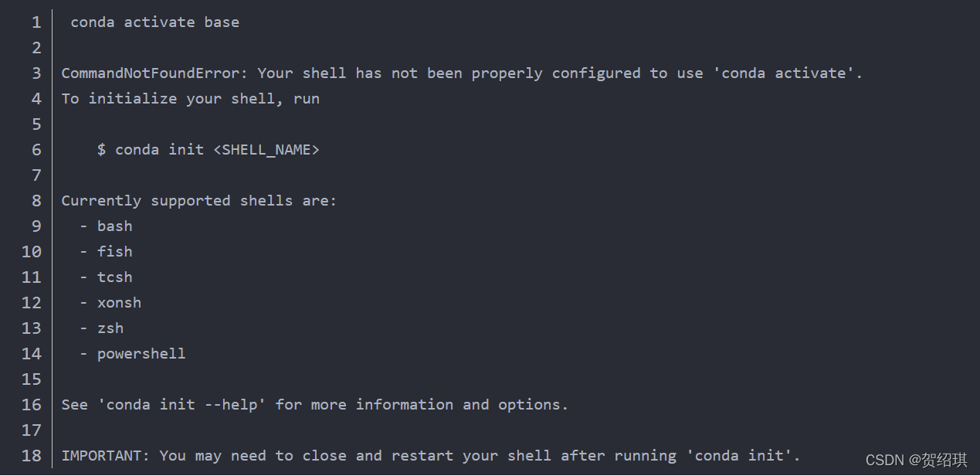Click line number 14 in the gutter
The image size is (980, 476).
coord(32,354)
